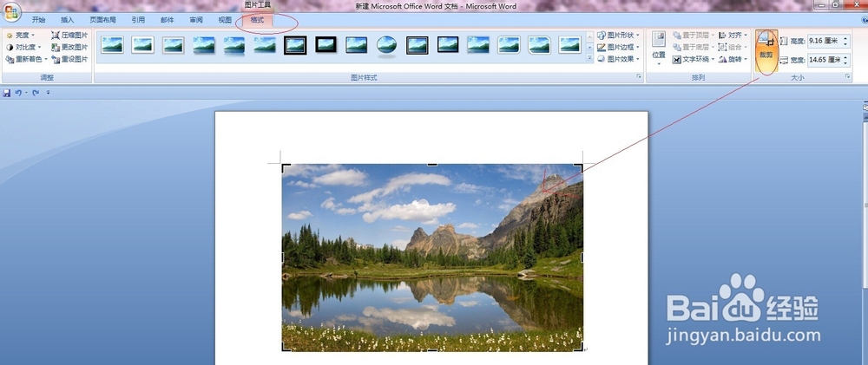Viewport: 868px width, 365px height.
Task: Select the landscape picture in the document
Action: click(x=432, y=257)
